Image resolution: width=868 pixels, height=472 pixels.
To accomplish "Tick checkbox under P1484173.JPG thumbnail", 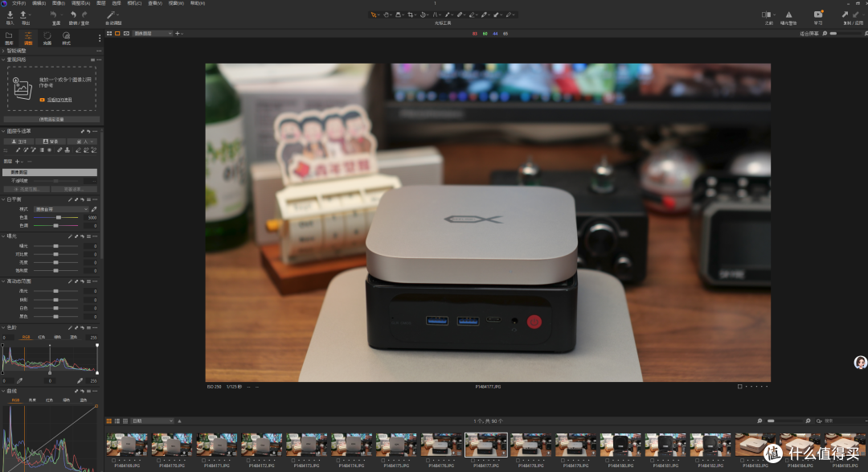I will pos(293,461).
